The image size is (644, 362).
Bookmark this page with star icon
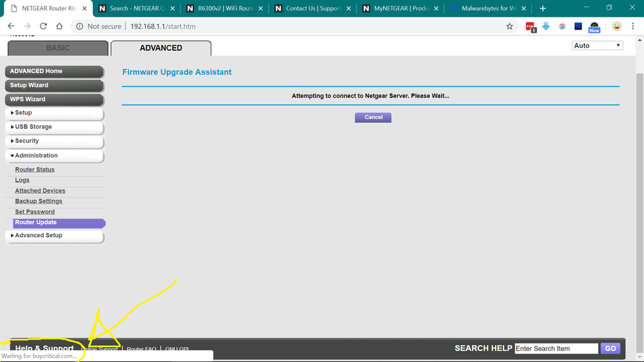(x=509, y=26)
